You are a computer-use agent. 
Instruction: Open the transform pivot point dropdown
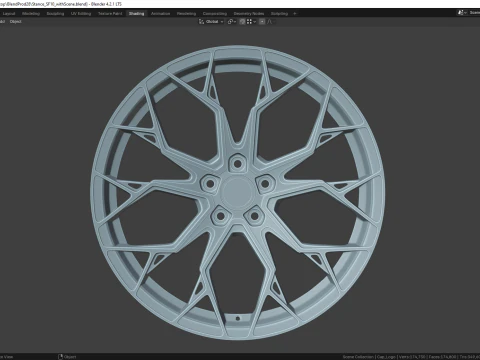tap(232, 22)
